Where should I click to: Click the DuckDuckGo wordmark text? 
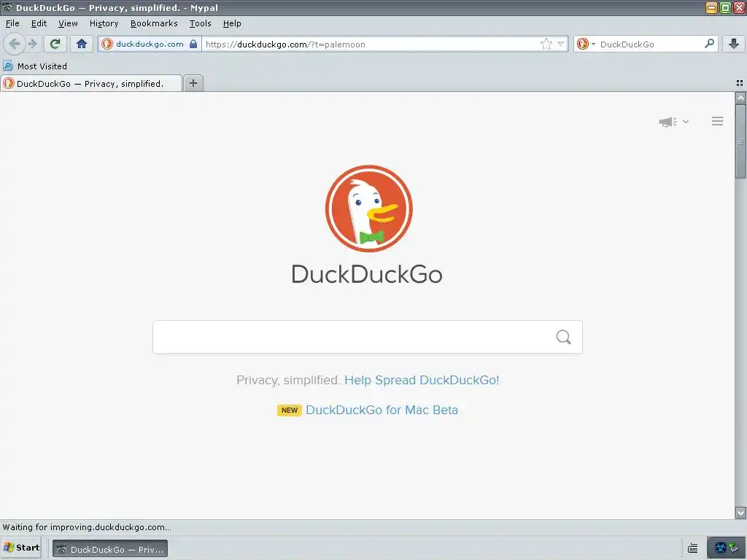(367, 274)
